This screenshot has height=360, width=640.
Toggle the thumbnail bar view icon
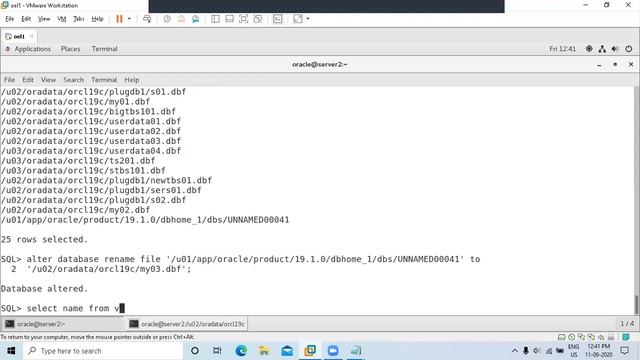pyautogui.click(x=229, y=19)
